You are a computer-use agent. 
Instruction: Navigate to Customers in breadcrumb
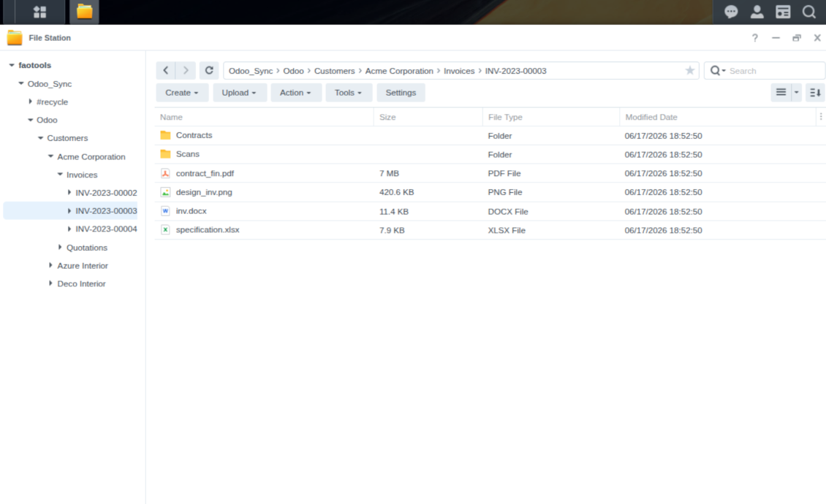pyautogui.click(x=335, y=71)
